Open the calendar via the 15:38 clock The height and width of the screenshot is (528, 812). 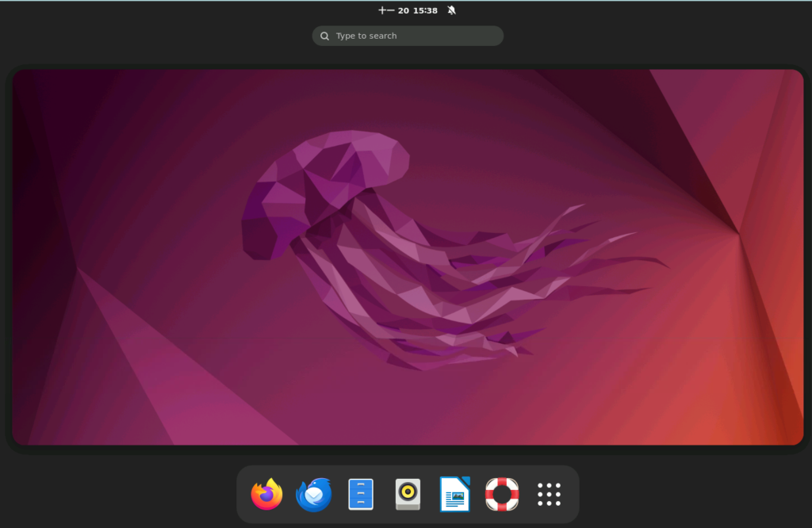click(x=425, y=10)
